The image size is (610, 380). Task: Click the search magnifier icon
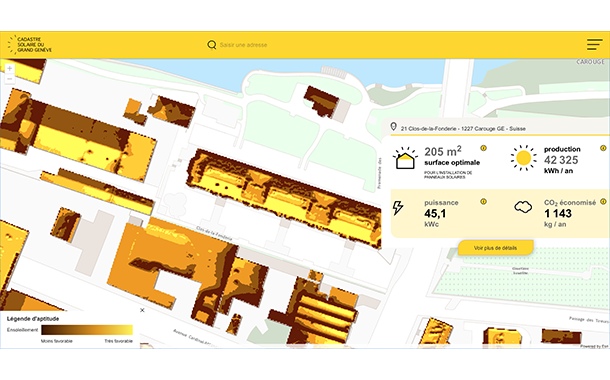pos(212,45)
